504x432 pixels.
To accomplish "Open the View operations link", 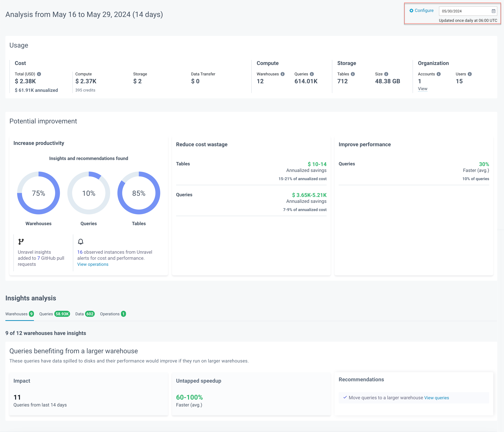I will point(93,264).
